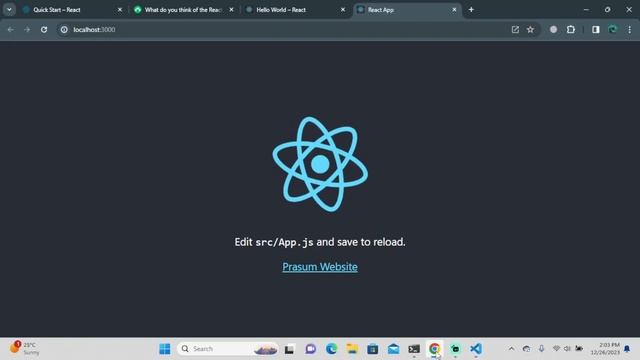
Task: Open the Extensions puzzle-piece menu
Action: (x=571, y=29)
